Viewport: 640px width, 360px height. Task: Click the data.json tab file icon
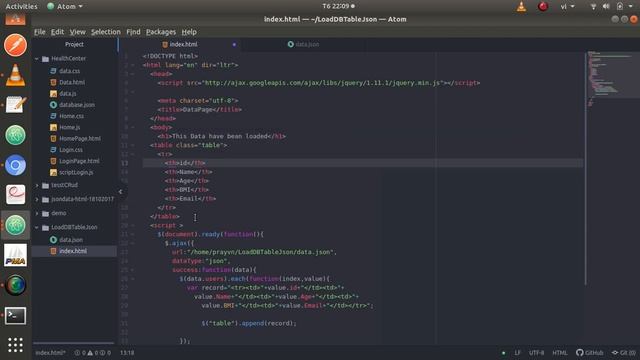(x=290, y=44)
